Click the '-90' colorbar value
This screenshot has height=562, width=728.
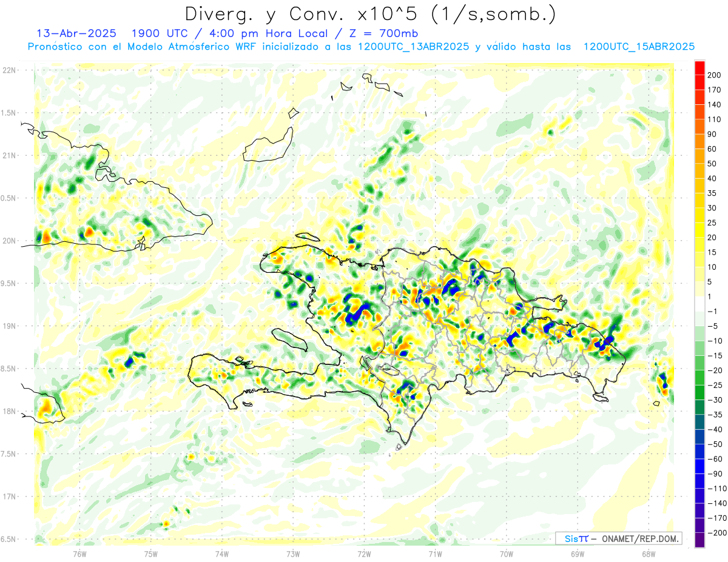(x=715, y=473)
